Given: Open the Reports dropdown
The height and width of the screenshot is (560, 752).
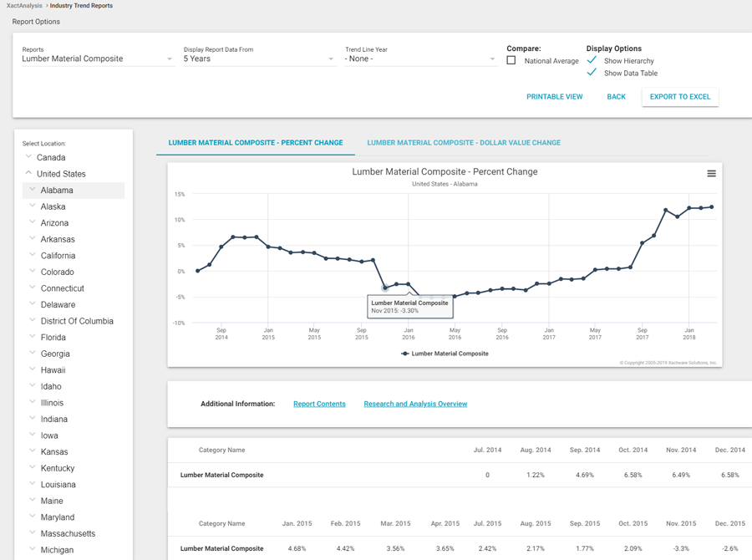Looking at the screenshot, I should click(97, 59).
